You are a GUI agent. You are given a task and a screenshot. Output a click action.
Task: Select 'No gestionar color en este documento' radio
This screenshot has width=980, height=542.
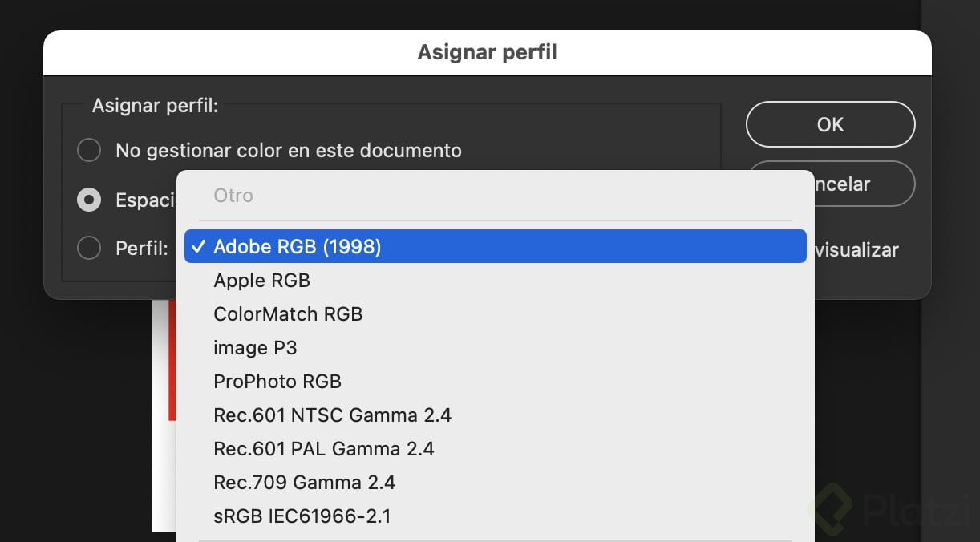[89, 150]
